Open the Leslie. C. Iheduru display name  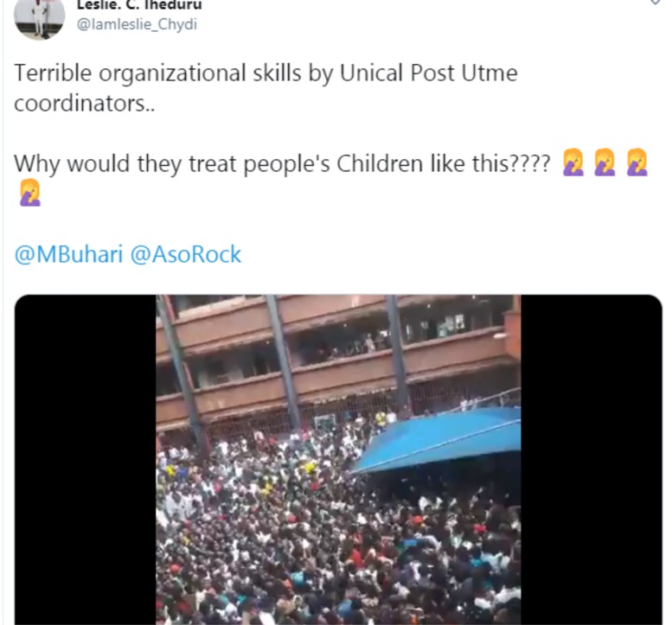[139, 5]
